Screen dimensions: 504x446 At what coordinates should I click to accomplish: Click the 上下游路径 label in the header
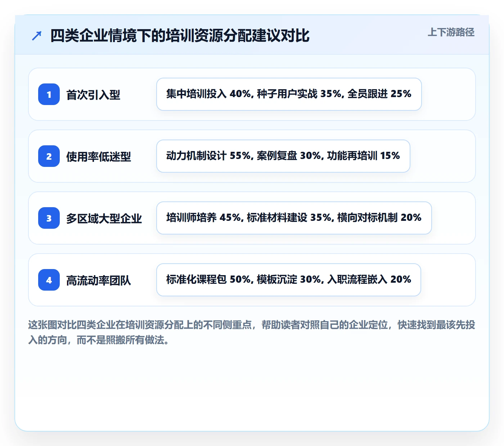pyautogui.click(x=451, y=32)
